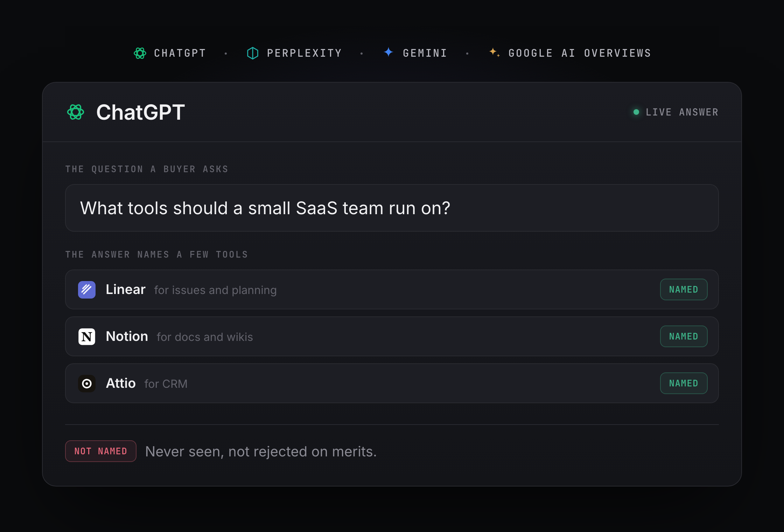Click the large ChatGPT logo in card header
Image resolution: width=784 pixels, height=532 pixels.
[x=76, y=112]
